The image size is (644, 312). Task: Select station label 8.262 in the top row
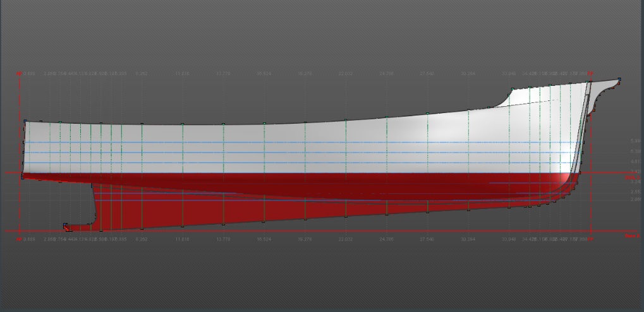142,74
